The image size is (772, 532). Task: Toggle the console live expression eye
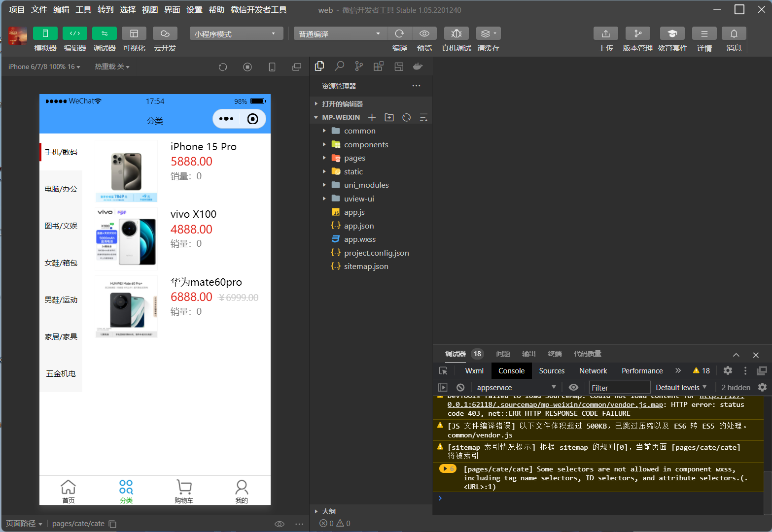[x=573, y=388]
